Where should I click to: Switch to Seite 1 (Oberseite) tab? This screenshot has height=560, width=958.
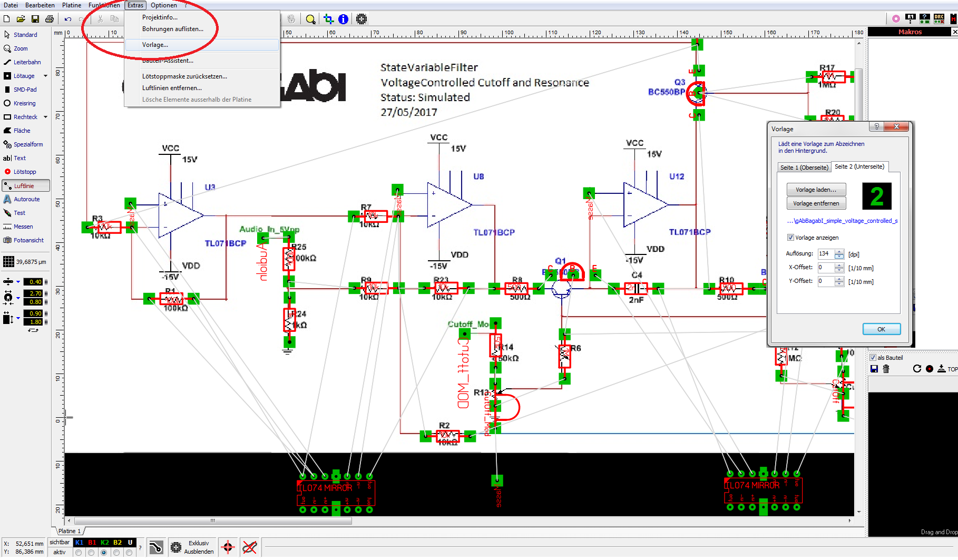[804, 168]
